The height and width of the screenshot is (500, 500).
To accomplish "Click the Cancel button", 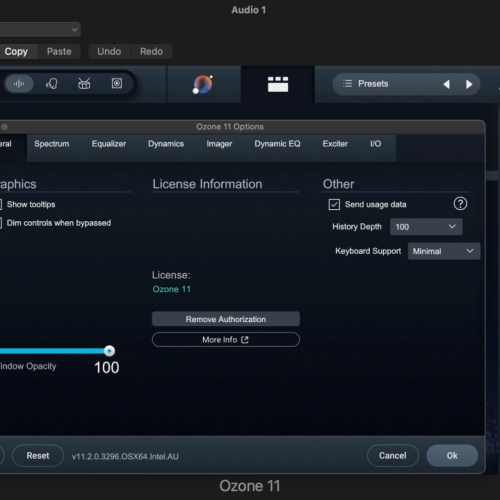I will pyautogui.click(x=393, y=456).
